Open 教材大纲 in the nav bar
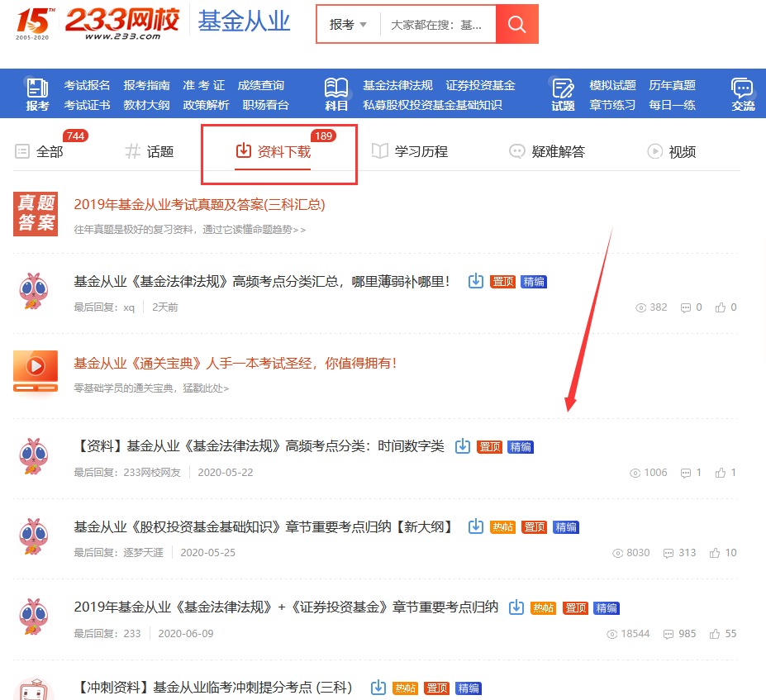Viewport: 766px width, 700px height. [146, 105]
